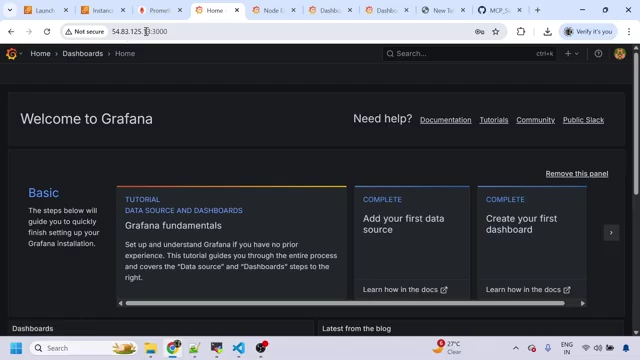Open taskbar weather widget
640x360 pixels.
coord(447,347)
